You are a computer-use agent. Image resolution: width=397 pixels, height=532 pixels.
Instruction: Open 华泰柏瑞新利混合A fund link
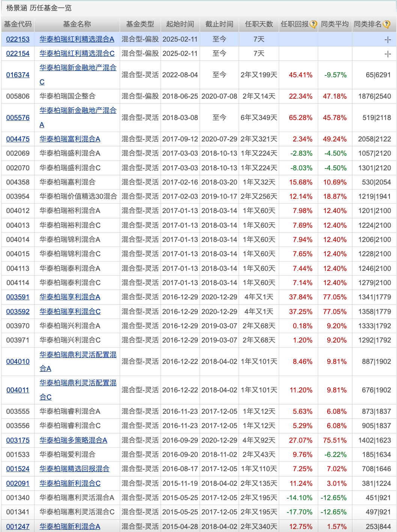tap(70, 526)
